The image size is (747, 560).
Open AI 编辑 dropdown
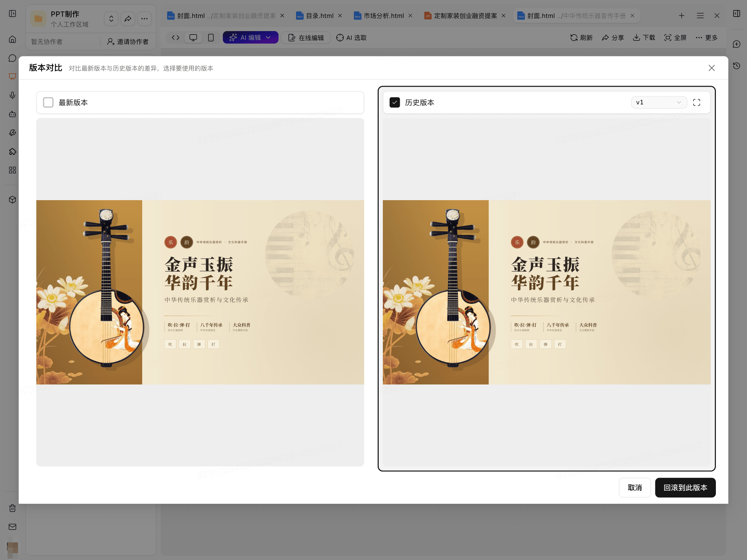[250, 38]
